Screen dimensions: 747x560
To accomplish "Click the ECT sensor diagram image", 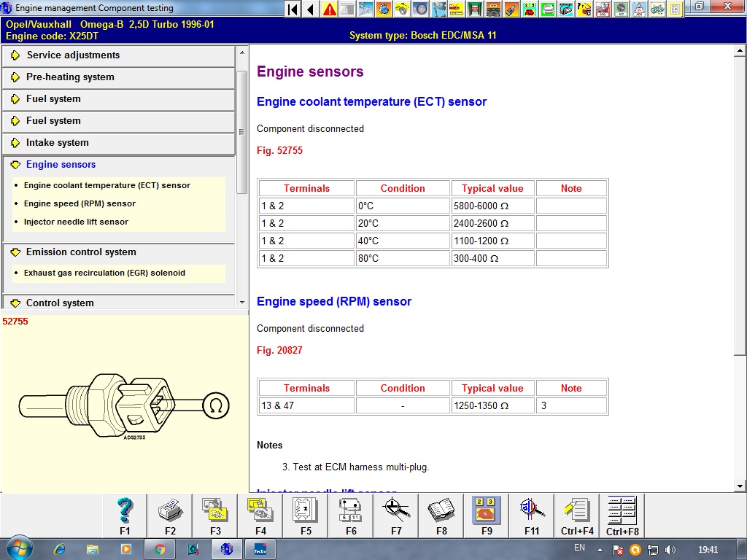I will tap(124, 407).
